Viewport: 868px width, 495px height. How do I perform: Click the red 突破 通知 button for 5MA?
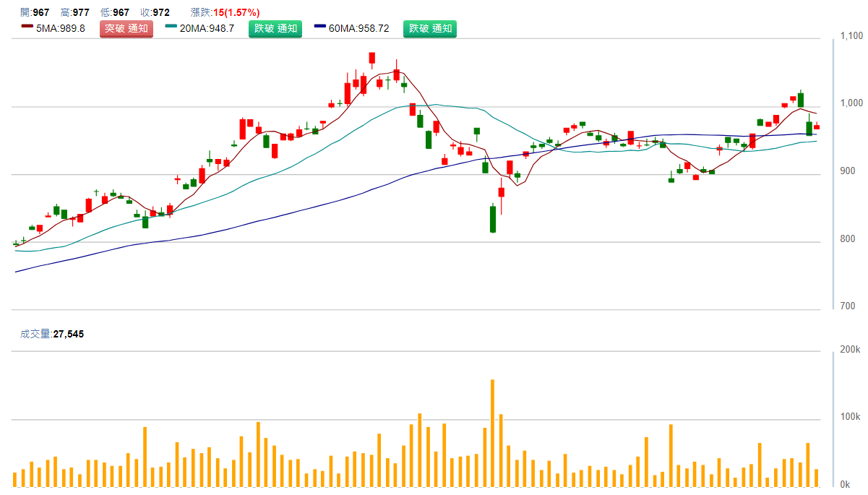pos(126,29)
